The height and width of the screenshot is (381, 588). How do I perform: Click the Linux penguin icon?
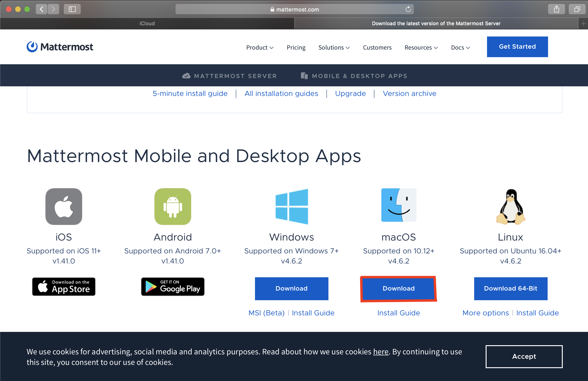pos(510,207)
